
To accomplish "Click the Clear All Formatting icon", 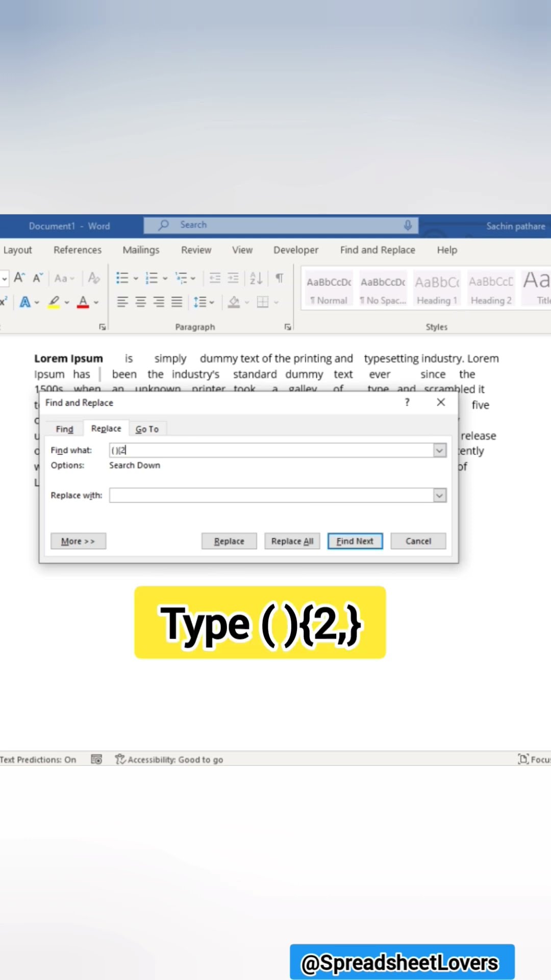I will (x=94, y=278).
